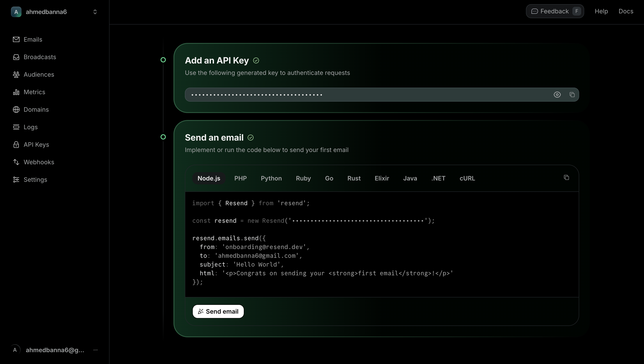This screenshot has width=644, height=364.
Task: Click the ahmedbanna6@g... account email text
Action: [55, 350]
